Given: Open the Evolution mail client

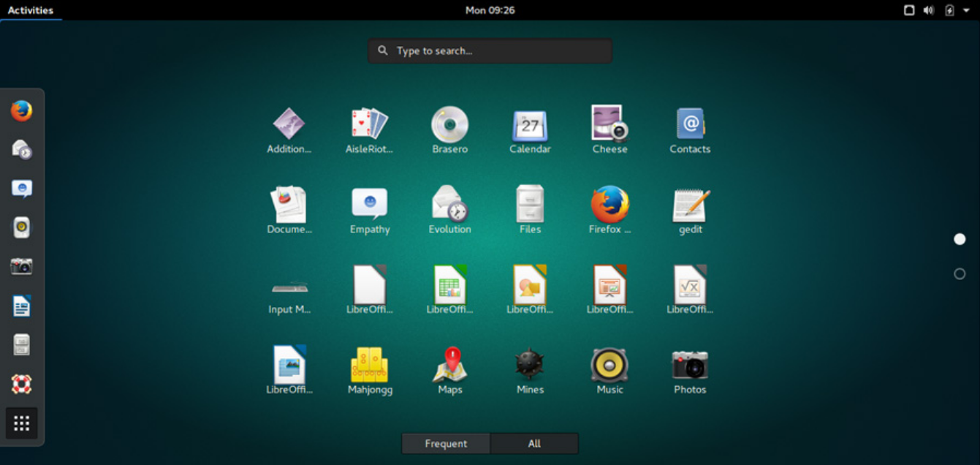Looking at the screenshot, I should (449, 205).
